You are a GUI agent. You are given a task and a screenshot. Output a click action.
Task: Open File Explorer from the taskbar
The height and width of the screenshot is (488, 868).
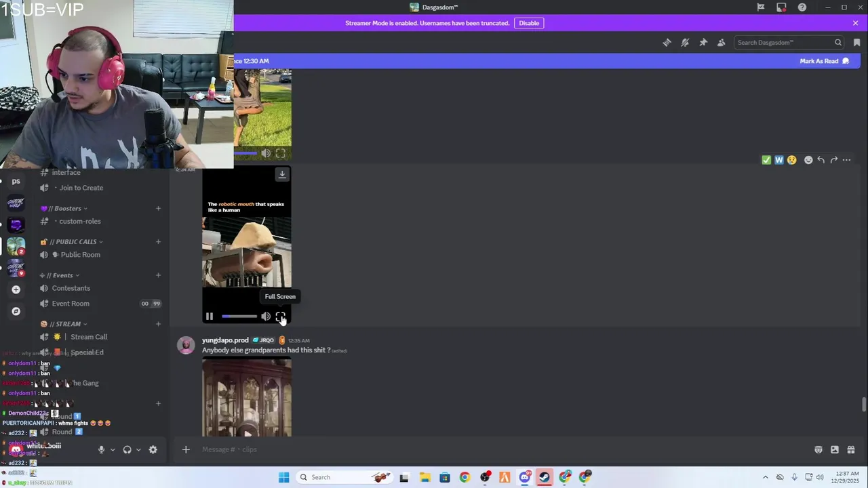tap(425, 477)
